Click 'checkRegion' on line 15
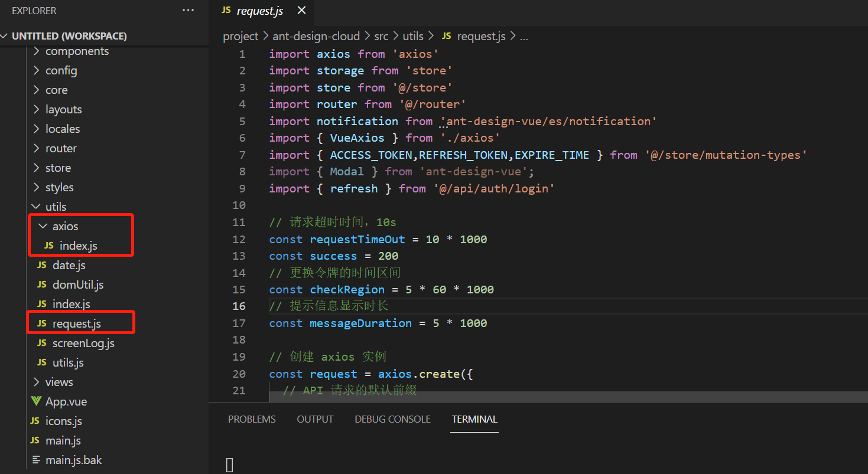This screenshot has width=868, height=474. point(347,289)
